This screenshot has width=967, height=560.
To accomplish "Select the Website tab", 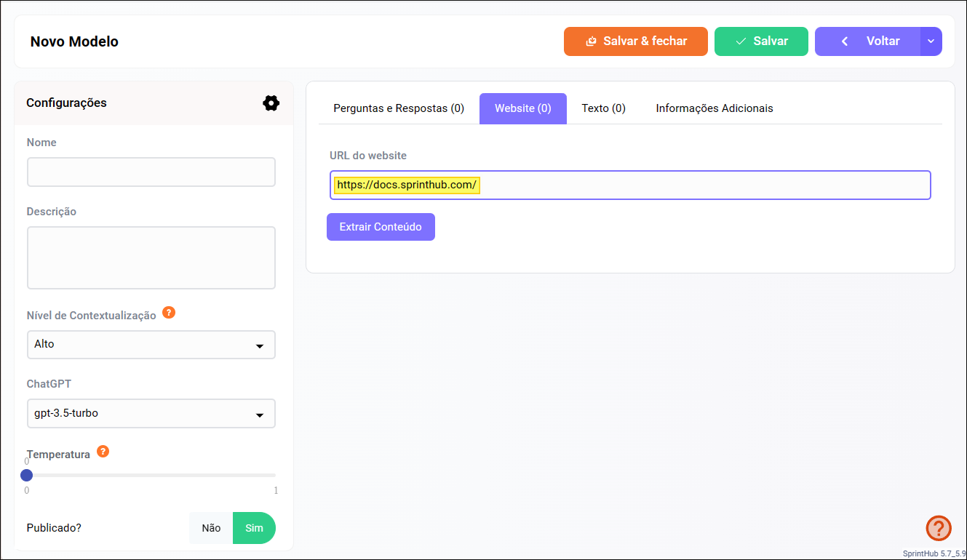I will (x=522, y=108).
